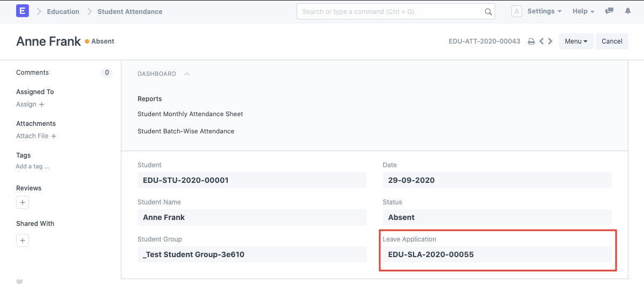
Task: Open the Settings dropdown
Action: (544, 11)
